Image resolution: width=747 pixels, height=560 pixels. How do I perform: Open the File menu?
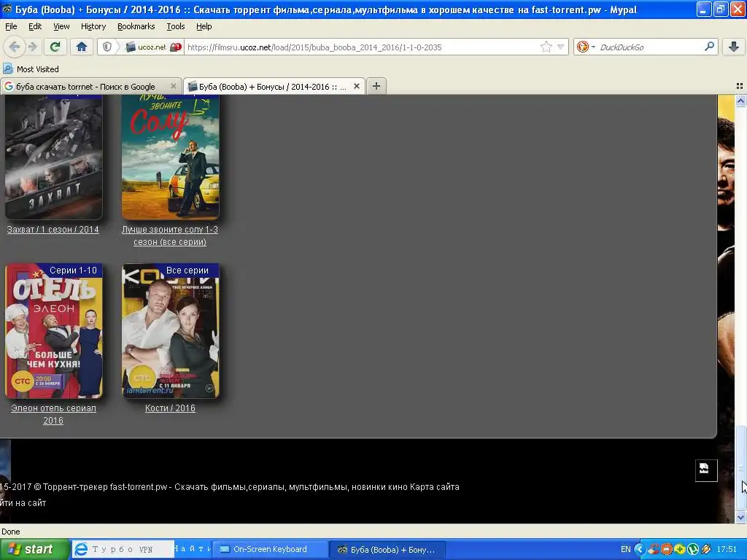tap(11, 26)
